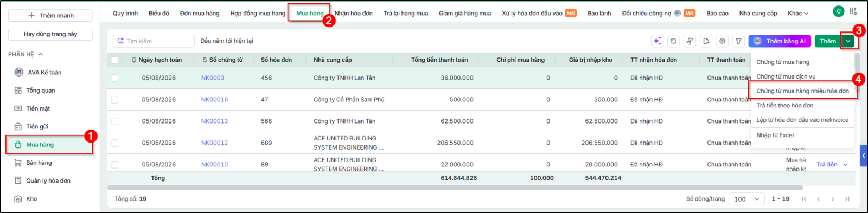Jump to last page of results
The image size is (868, 213).
[x=847, y=199]
